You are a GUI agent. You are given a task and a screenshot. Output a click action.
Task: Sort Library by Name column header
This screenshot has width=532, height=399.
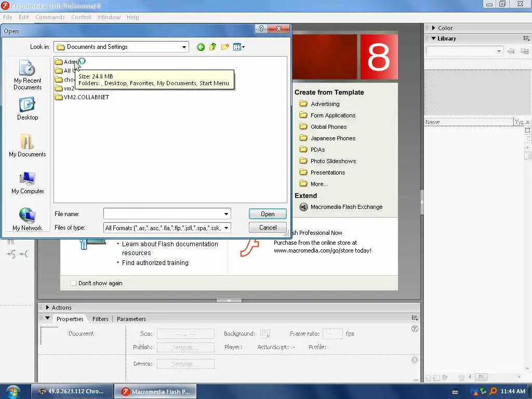pos(469,122)
